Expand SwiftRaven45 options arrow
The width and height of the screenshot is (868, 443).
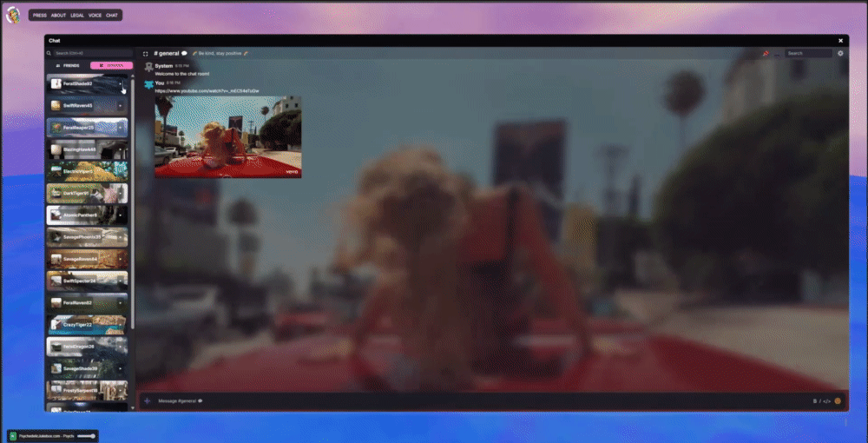click(x=120, y=105)
